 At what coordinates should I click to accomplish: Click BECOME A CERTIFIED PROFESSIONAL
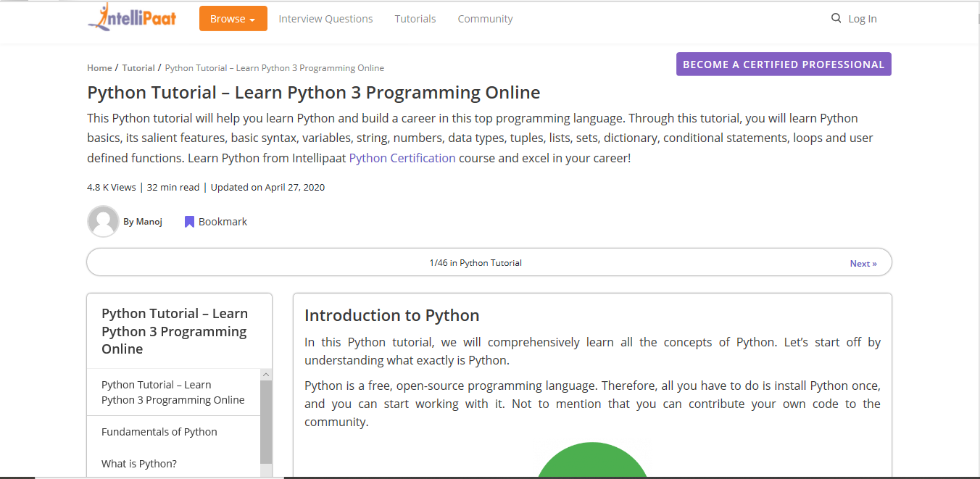pyautogui.click(x=784, y=64)
